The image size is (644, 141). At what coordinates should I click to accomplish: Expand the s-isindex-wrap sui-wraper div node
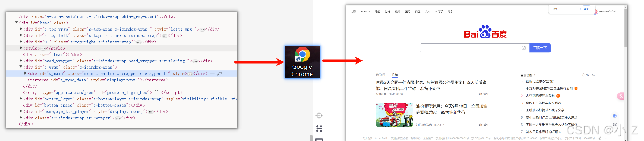point(21,118)
